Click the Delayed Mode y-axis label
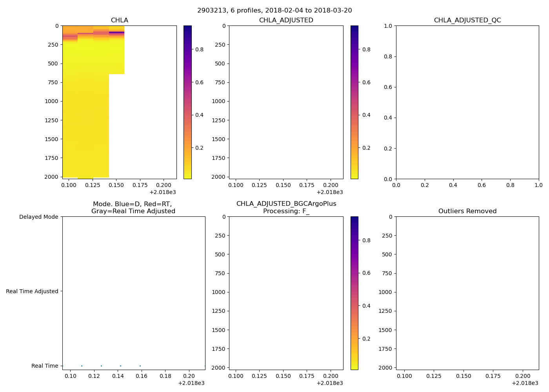The width and height of the screenshot is (549, 392). (x=38, y=217)
